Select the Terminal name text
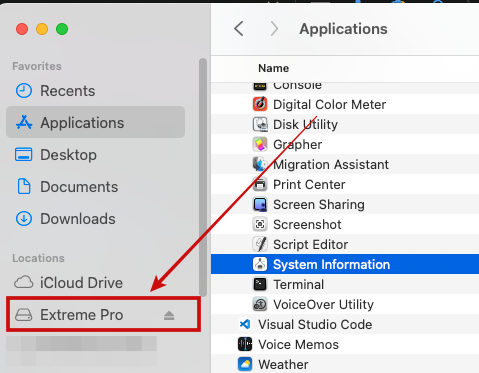This screenshot has width=479, height=373. click(298, 285)
